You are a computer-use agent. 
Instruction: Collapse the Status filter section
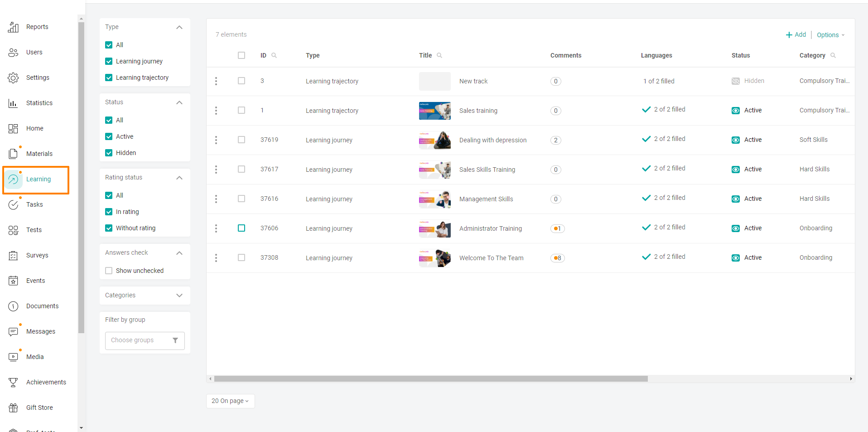tap(179, 102)
